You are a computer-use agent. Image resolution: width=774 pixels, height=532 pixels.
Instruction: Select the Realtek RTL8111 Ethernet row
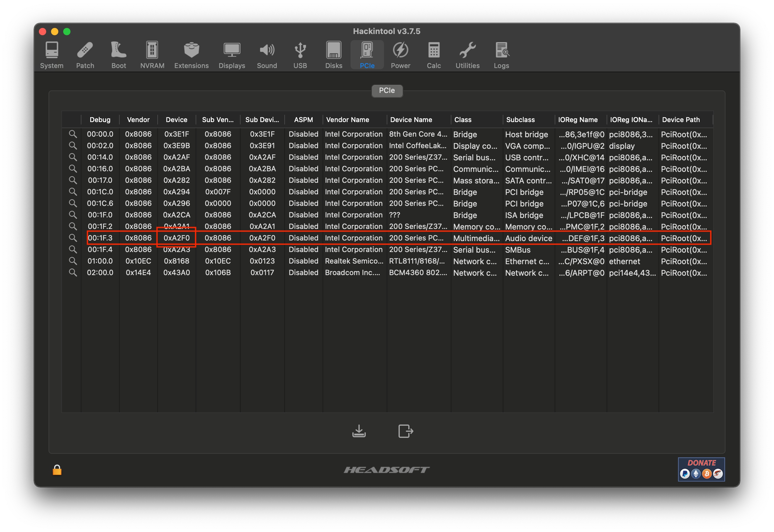coord(354,261)
